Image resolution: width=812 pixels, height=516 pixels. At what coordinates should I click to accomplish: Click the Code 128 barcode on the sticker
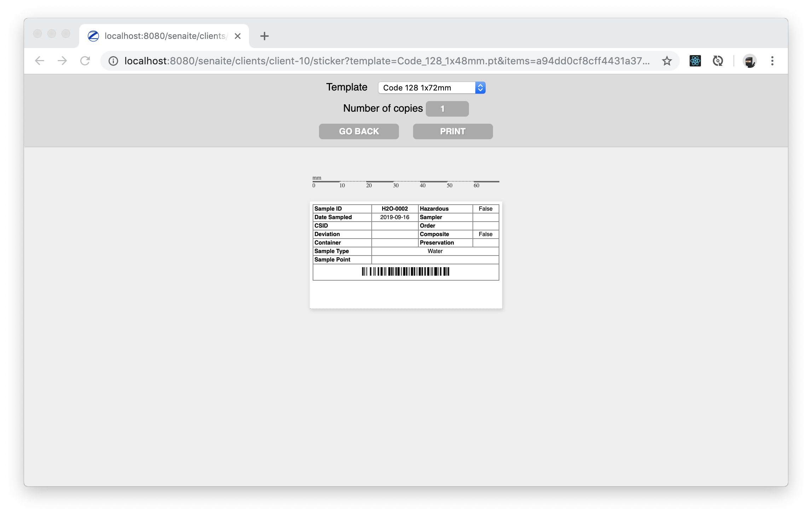click(x=406, y=271)
